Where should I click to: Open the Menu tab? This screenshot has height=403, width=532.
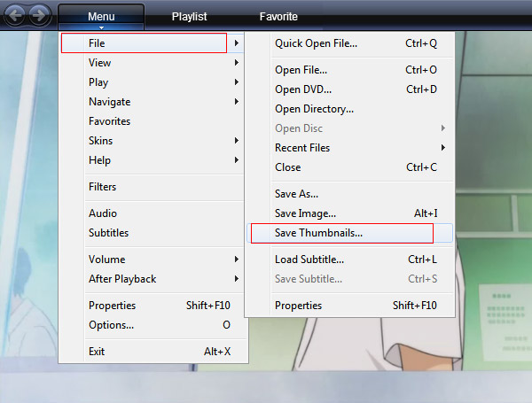click(101, 17)
